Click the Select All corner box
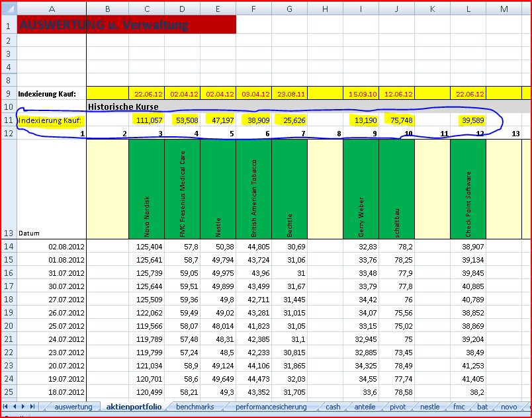The width and height of the screenshot is (532, 418). (x=8, y=8)
